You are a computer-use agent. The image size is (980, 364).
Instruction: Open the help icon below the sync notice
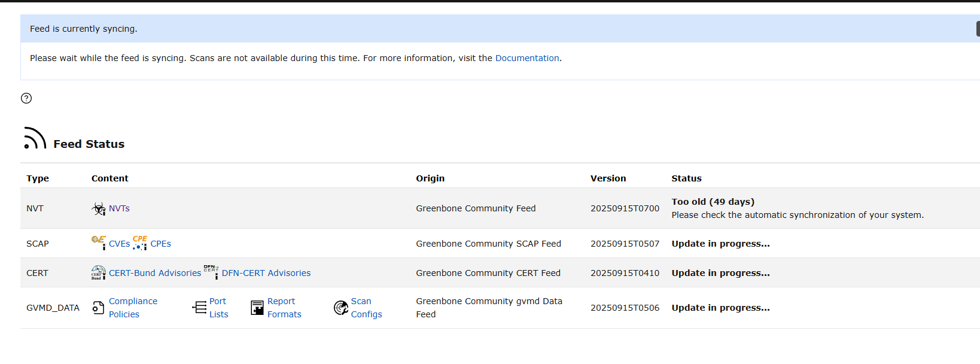click(26, 98)
